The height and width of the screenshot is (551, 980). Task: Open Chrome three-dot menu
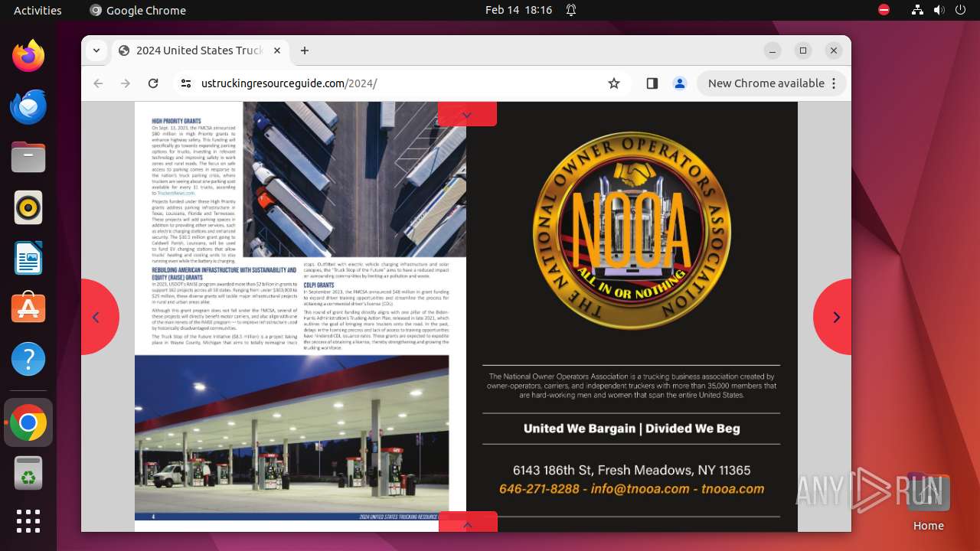coord(835,83)
